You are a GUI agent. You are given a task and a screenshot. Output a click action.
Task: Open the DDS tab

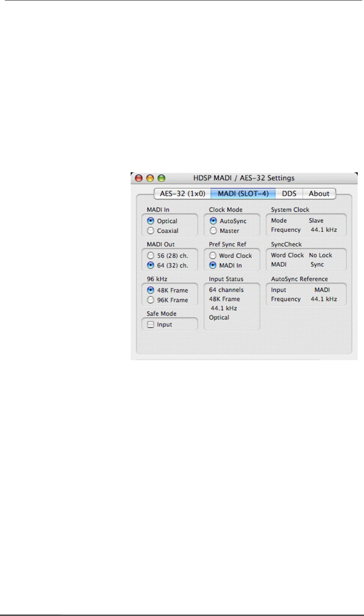click(289, 194)
